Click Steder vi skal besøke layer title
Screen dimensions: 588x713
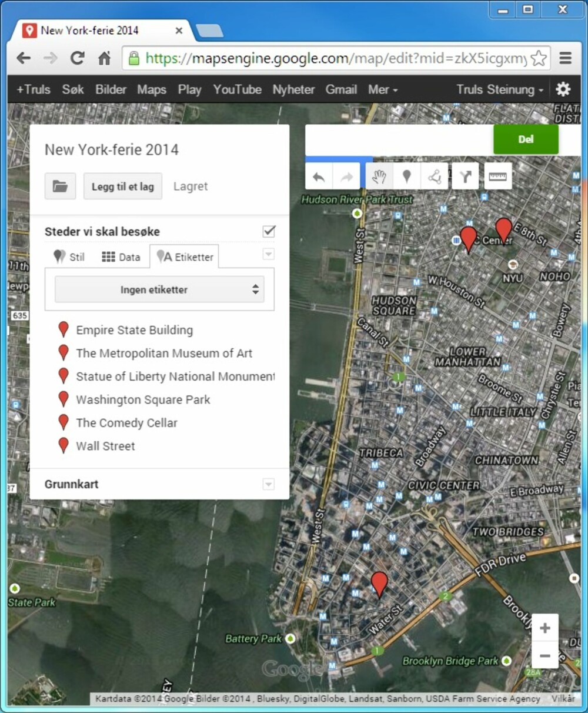point(102,231)
